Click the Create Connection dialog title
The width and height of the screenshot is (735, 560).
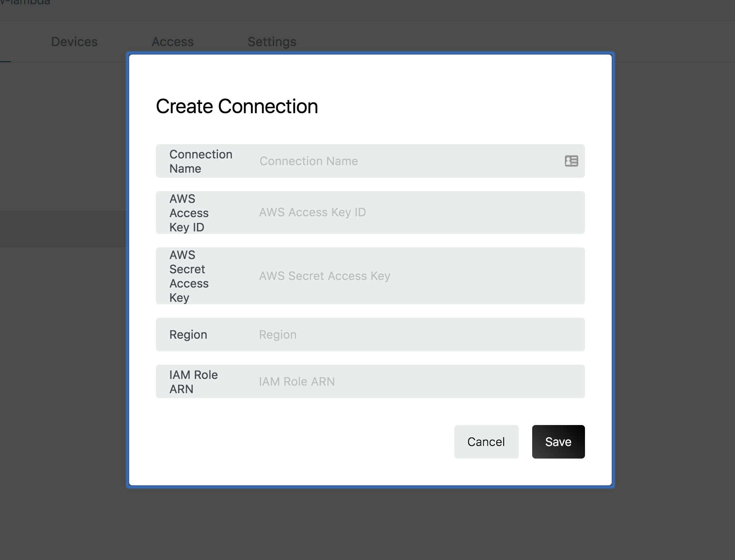(x=237, y=106)
